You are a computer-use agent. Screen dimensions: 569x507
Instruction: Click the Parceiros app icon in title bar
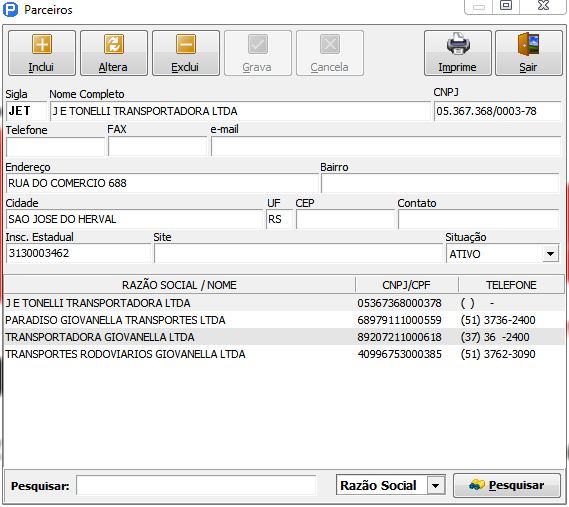point(10,9)
